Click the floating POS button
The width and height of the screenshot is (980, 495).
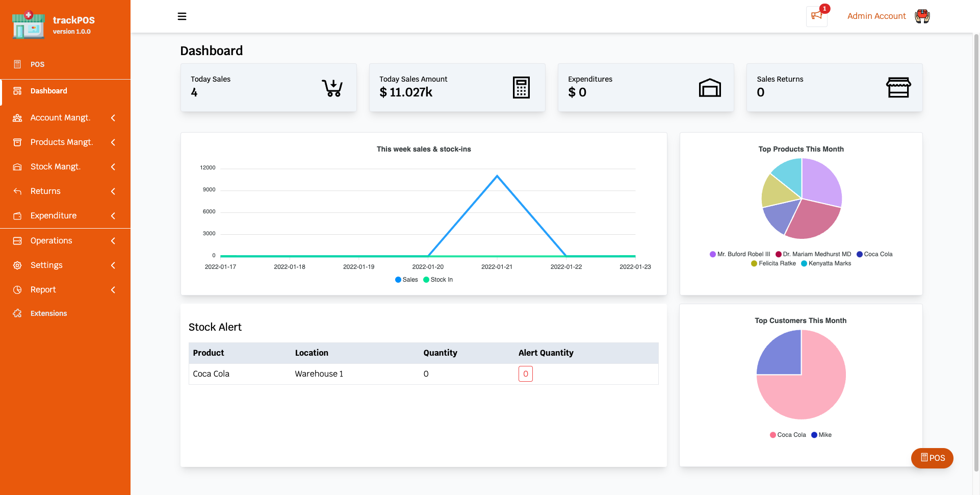(932, 458)
